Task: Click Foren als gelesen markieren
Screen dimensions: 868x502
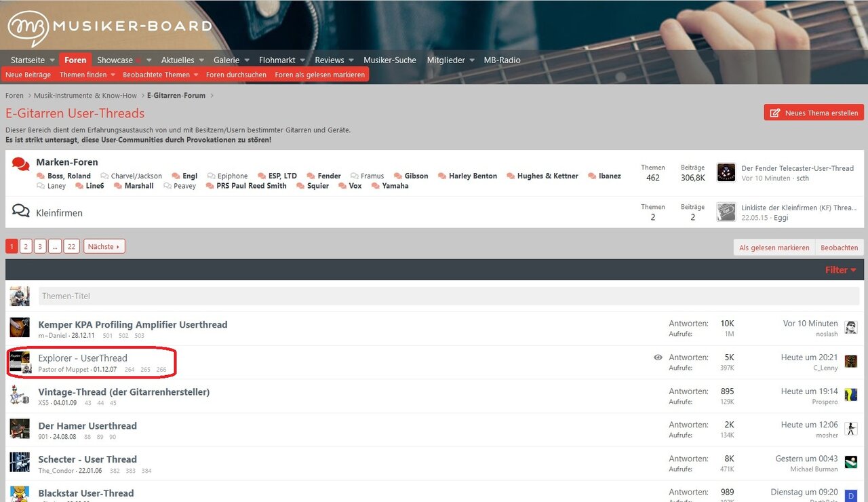Action: coord(320,75)
